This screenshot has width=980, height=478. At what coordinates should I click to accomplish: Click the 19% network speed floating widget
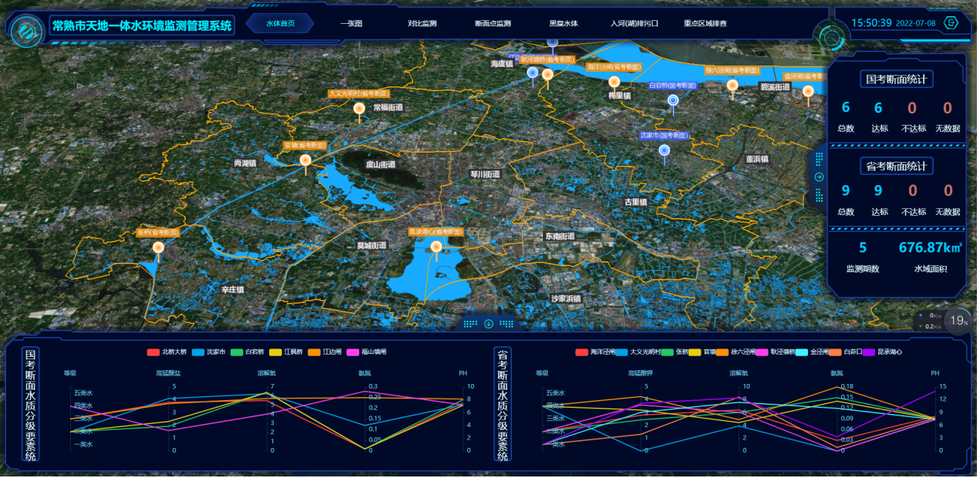(958, 320)
